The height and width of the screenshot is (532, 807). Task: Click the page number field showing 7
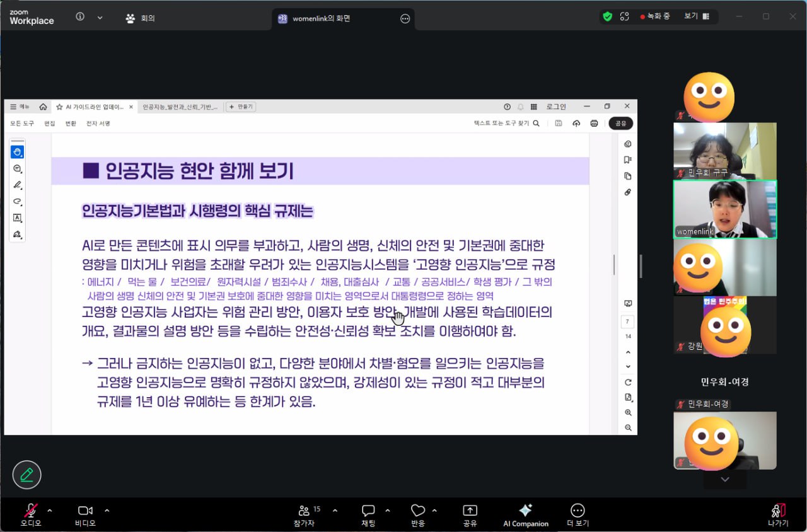pos(627,321)
